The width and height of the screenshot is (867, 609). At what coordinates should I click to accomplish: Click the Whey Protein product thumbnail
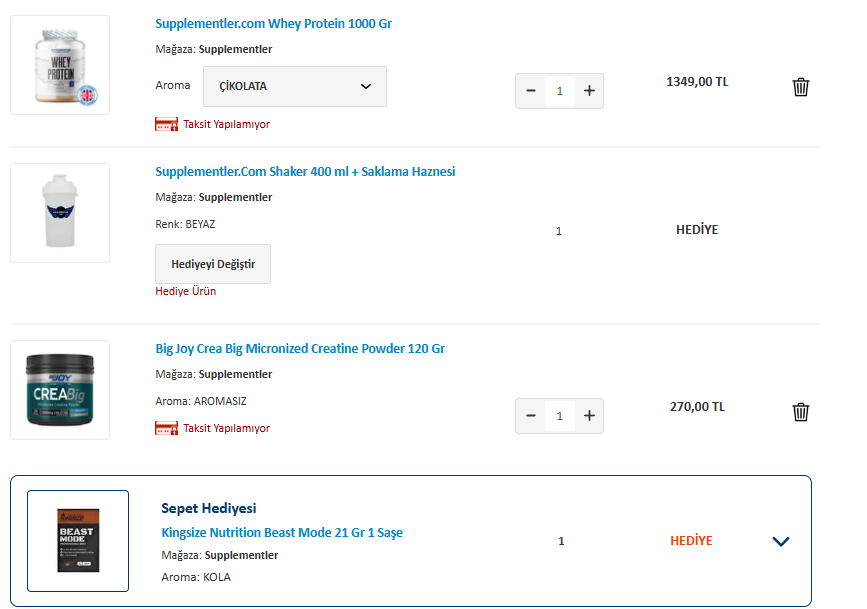60,65
